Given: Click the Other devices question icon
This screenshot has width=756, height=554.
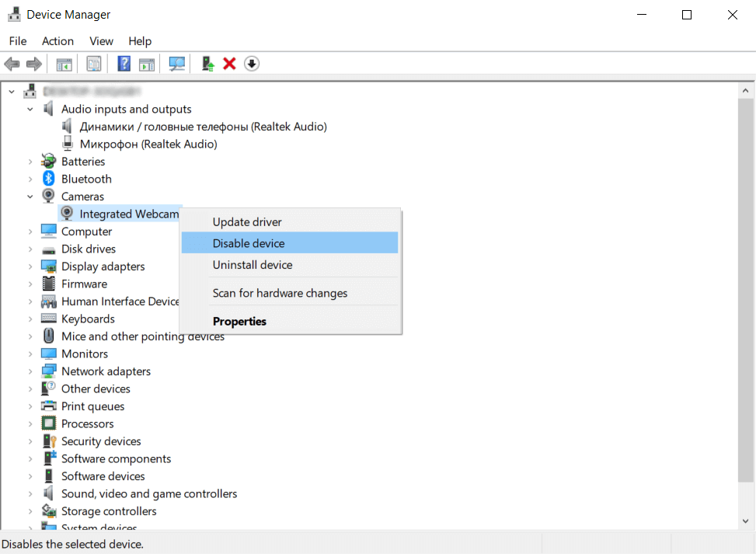Looking at the screenshot, I should point(48,388).
